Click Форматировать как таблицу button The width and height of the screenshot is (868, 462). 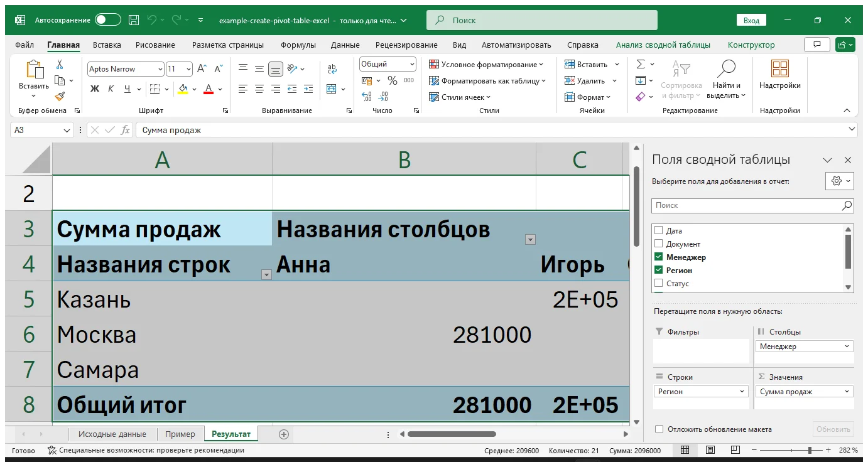[x=487, y=80]
